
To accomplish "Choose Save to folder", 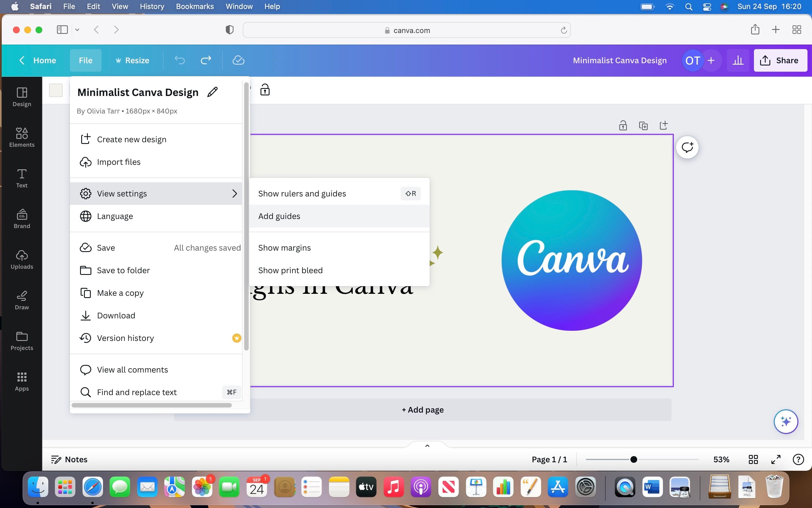I will coord(156,270).
